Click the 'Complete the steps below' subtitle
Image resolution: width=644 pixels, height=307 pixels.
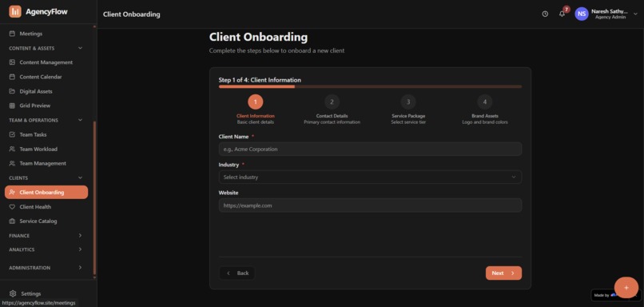point(276,51)
